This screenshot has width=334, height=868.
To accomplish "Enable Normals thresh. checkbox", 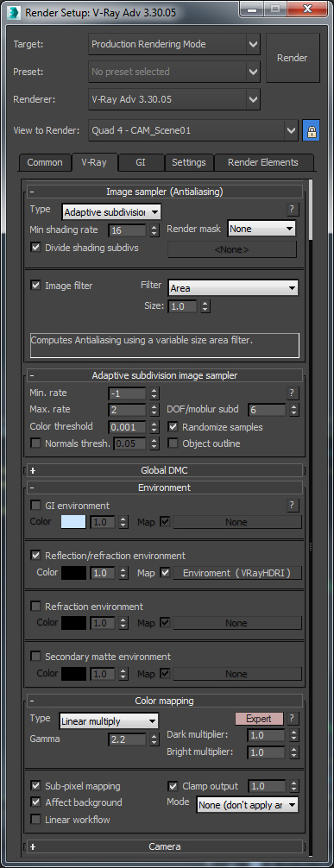I will (36, 443).
